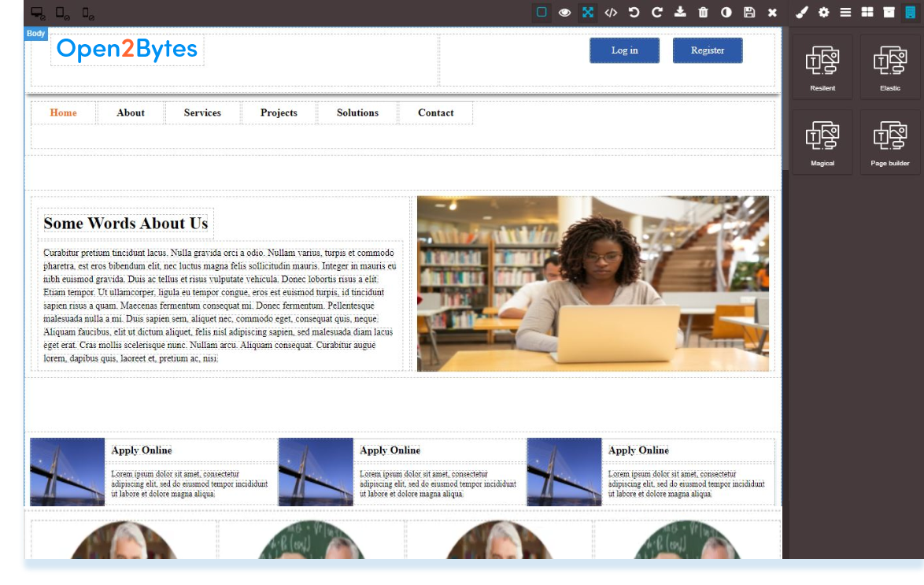Image resolution: width=924 pixels, height=585 pixels.
Task: Select the Solutions navigation item
Action: pyautogui.click(x=357, y=113)
